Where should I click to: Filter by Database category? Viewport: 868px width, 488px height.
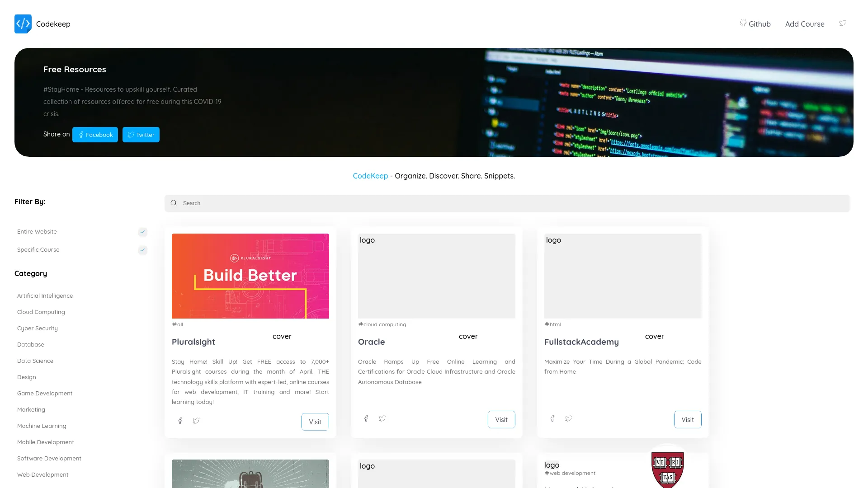point(31,344)
